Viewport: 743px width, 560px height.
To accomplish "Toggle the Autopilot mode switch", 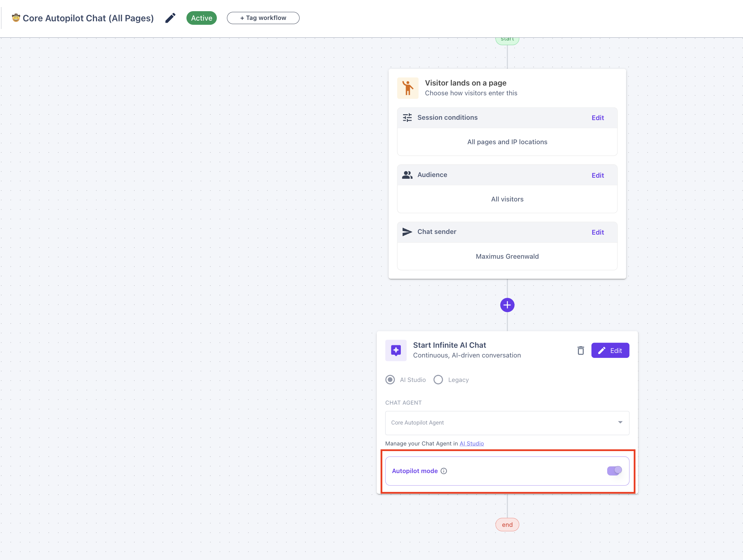I will 614,471.
